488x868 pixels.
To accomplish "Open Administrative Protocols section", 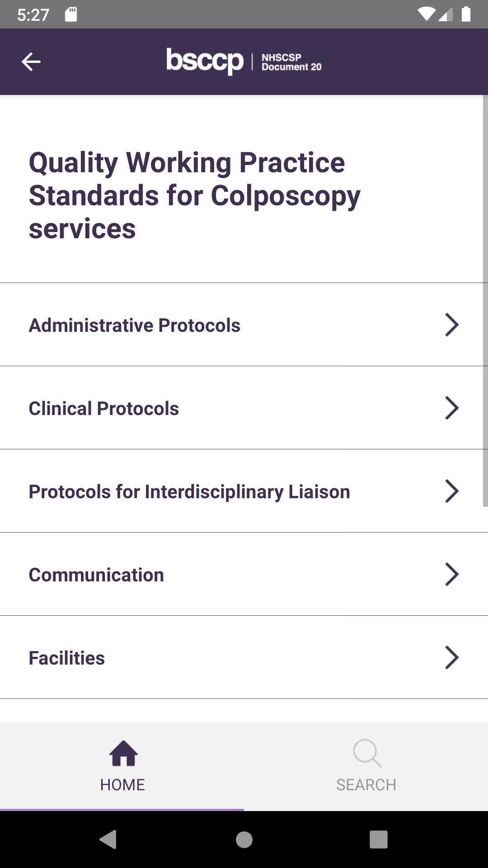I will (x=244, y=325).
